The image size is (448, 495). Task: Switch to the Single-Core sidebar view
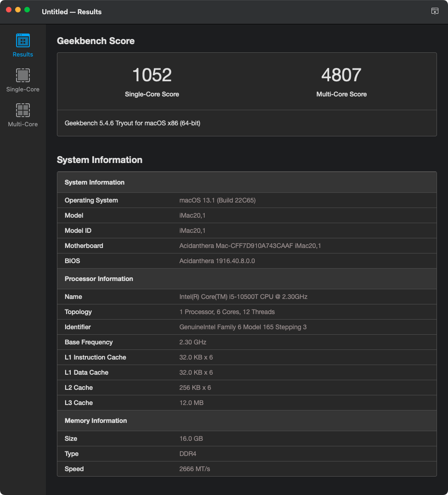22,80
